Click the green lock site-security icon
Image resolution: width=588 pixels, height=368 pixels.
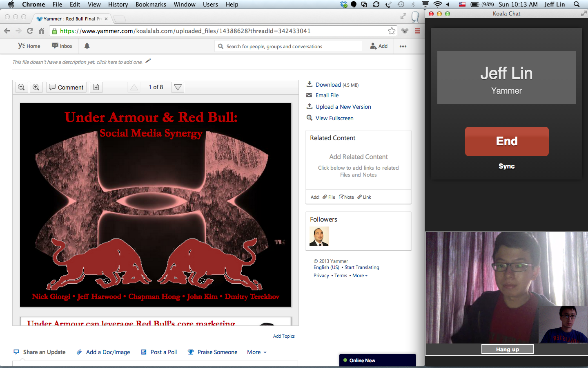pos(54,31)
